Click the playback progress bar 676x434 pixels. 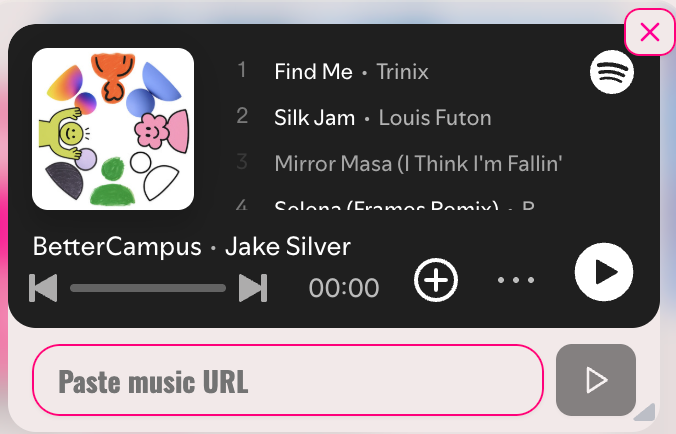pos(148,288)
